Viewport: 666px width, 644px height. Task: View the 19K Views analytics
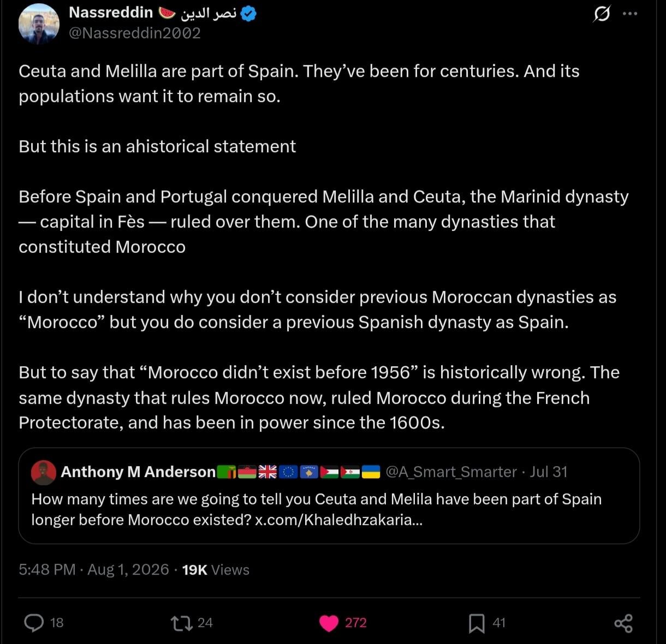(216, 570)
